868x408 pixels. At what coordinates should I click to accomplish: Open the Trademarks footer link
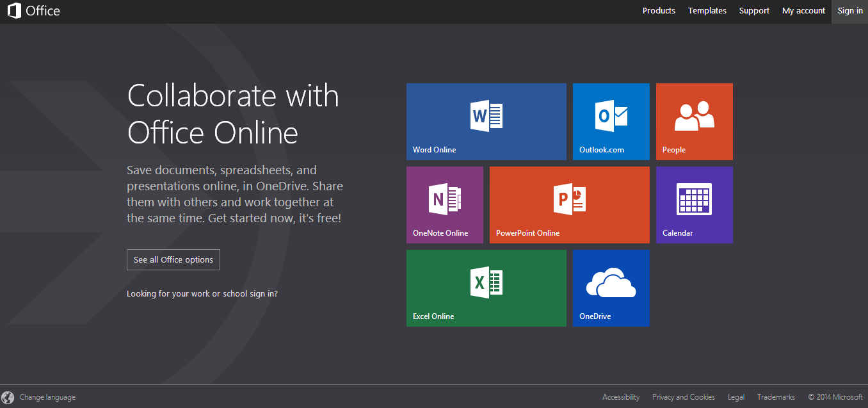coord(776,397)
